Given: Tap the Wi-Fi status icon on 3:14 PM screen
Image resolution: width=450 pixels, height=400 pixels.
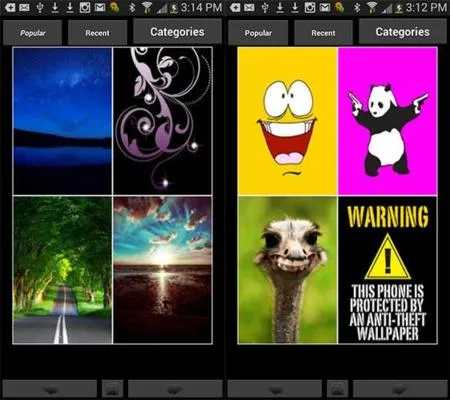Looking at the screenshot, I should 146,7.
